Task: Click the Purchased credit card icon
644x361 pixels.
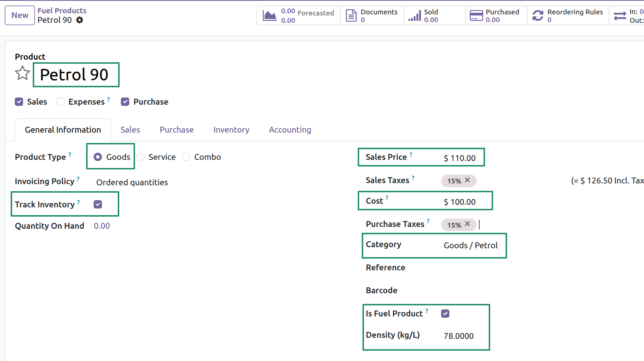Action: 477,15
